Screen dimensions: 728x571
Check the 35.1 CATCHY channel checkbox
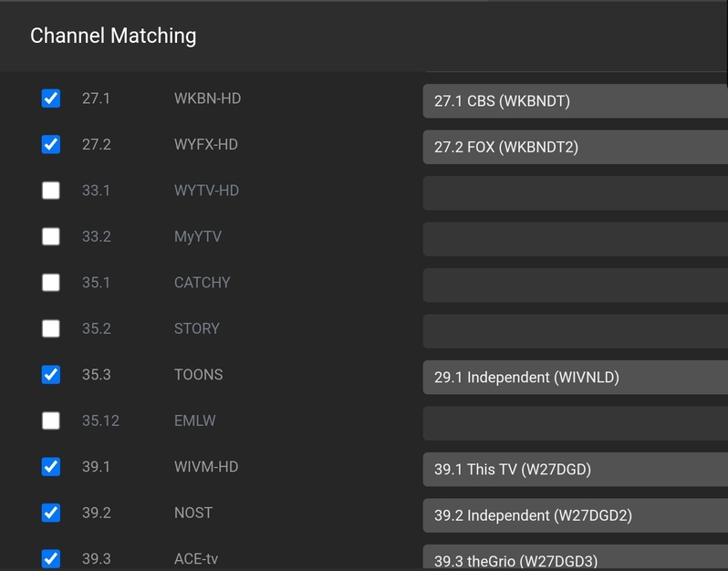point(51,283)
